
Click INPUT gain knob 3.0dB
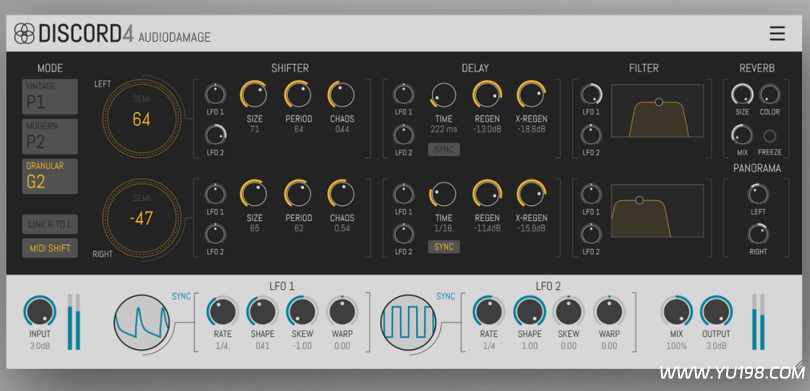pos(40,312)
